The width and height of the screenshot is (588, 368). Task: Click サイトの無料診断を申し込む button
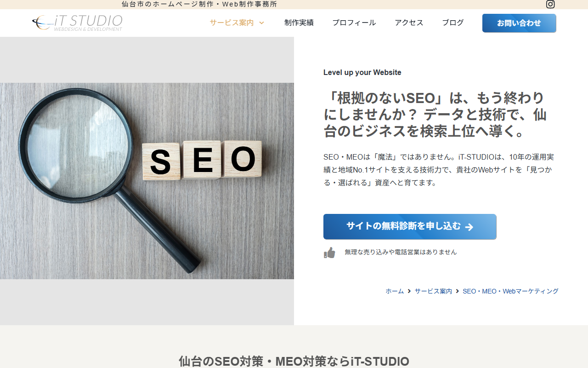404,226
